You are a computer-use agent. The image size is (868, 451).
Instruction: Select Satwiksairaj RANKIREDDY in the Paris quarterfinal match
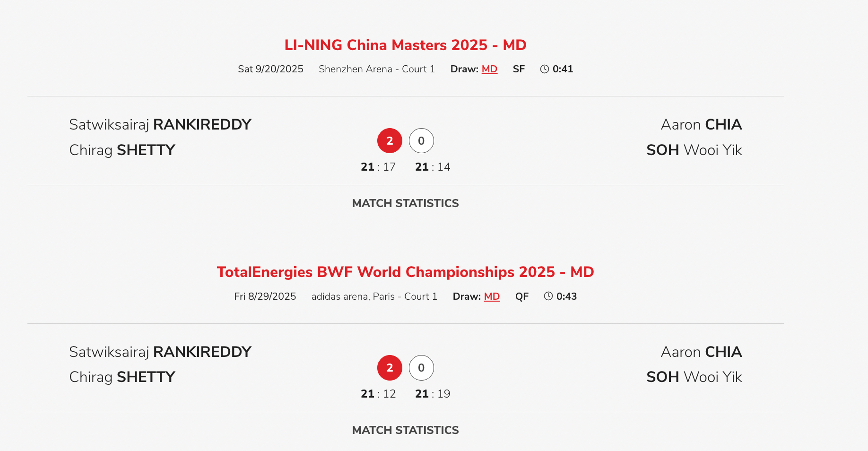pos(160,352)
